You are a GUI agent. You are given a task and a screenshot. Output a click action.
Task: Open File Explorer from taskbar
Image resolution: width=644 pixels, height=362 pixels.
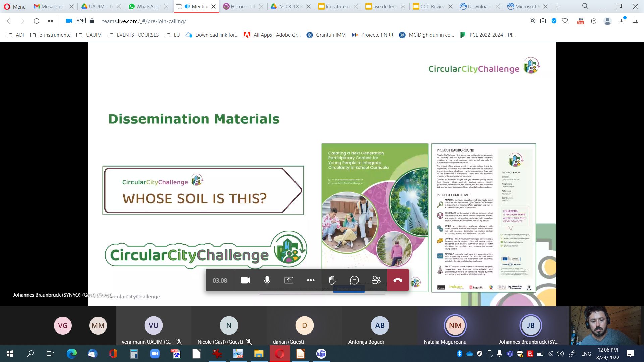pyautogui.click(x=259, y=354)
